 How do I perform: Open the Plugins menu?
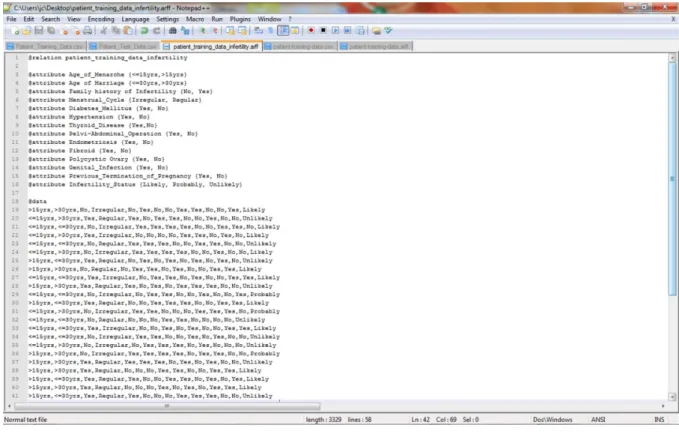tap(240, 19)
